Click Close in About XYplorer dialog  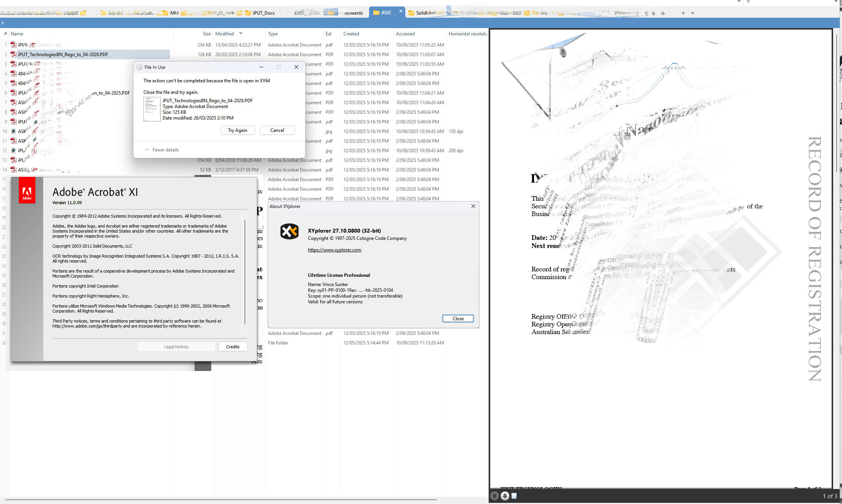pyautogui.click(x=458, y=319)
